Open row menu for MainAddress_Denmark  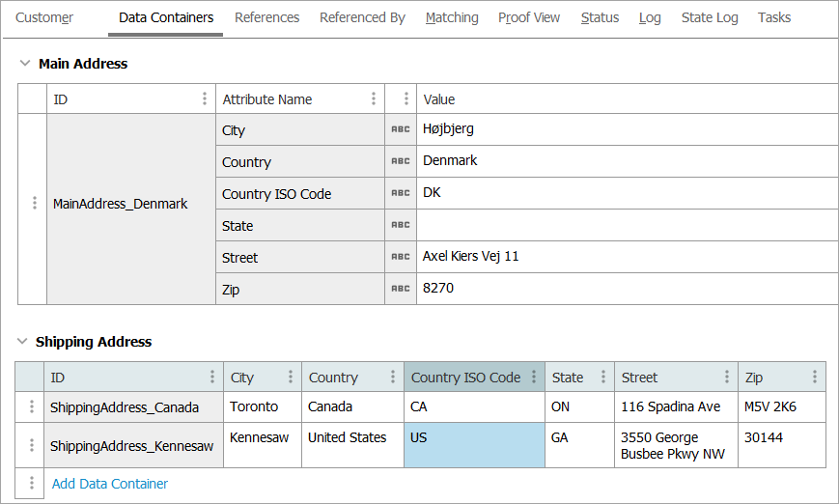coord(34,203)
